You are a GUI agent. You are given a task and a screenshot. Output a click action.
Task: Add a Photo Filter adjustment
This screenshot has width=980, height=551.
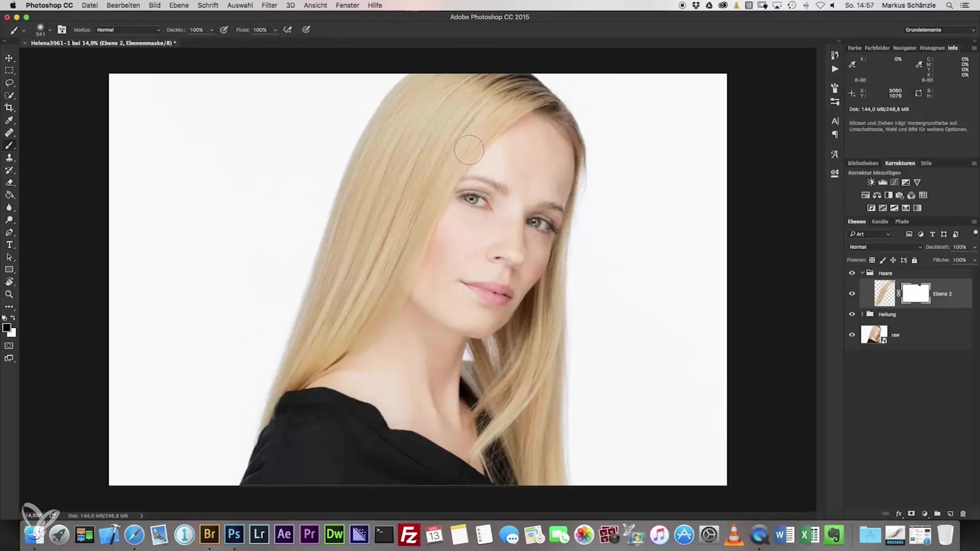900,195
